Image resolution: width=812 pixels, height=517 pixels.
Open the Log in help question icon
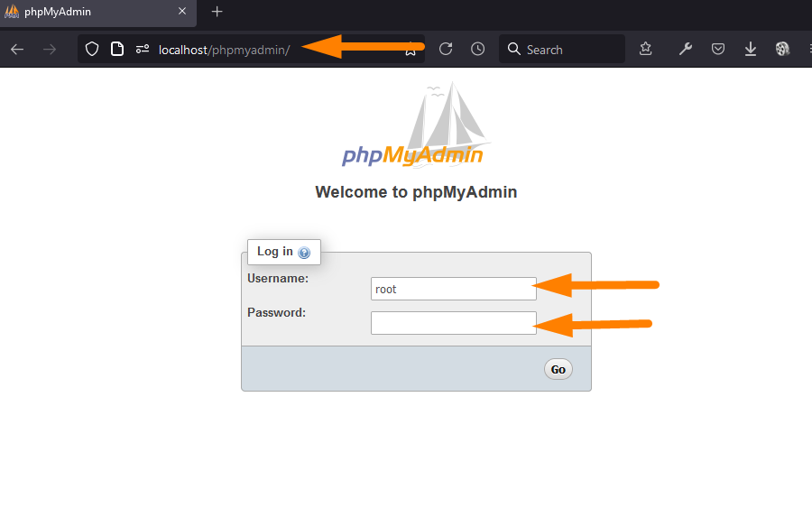[x=305, y=253]
